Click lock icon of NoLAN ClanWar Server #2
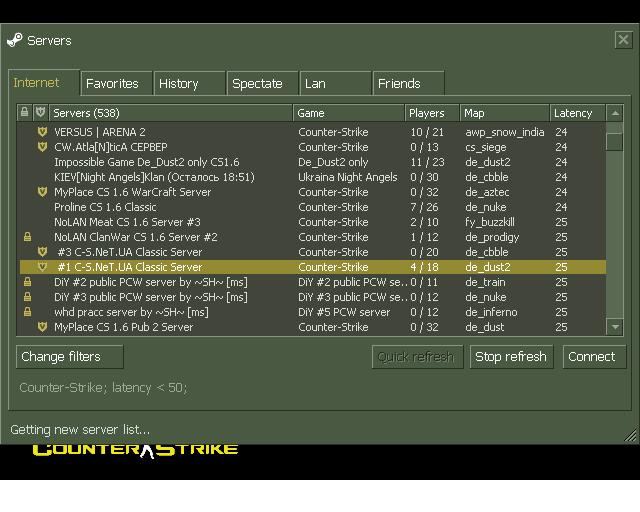The width and height of the screenshot is (640, 512). [x=27, y=237]
